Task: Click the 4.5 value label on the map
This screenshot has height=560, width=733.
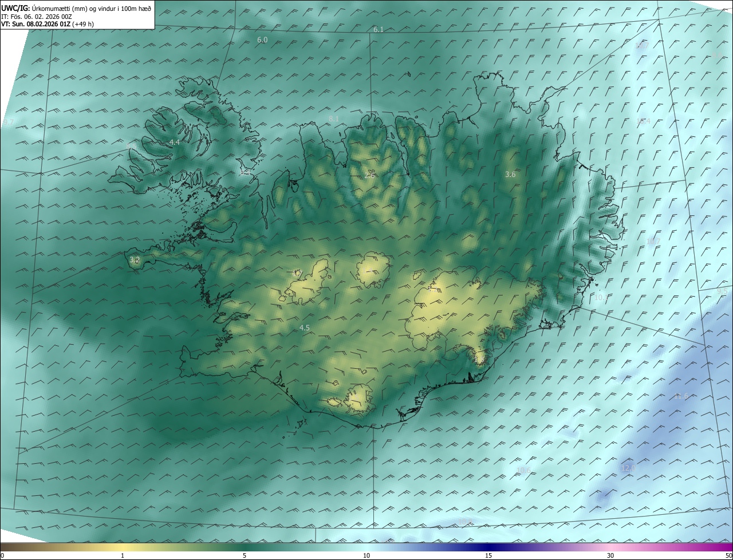Action: pyautogui.click(x=305, y=328)
